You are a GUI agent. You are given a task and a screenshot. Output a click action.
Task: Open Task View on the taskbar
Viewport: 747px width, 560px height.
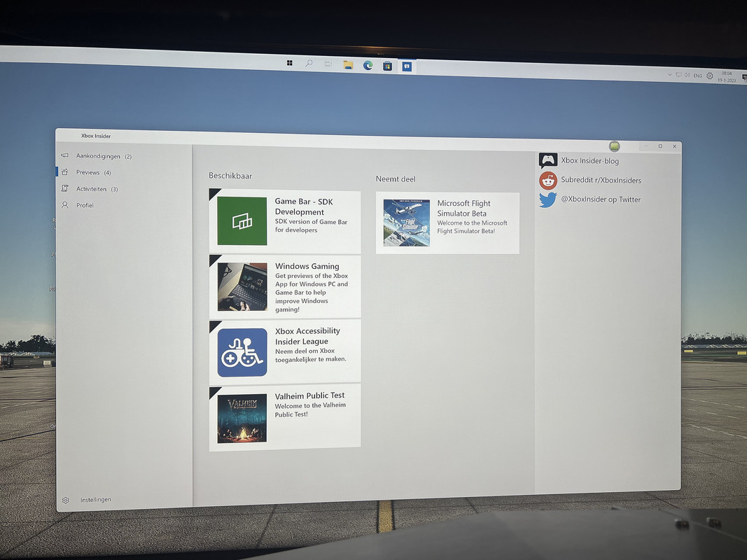pyautogui.click(x=328, y=64)
